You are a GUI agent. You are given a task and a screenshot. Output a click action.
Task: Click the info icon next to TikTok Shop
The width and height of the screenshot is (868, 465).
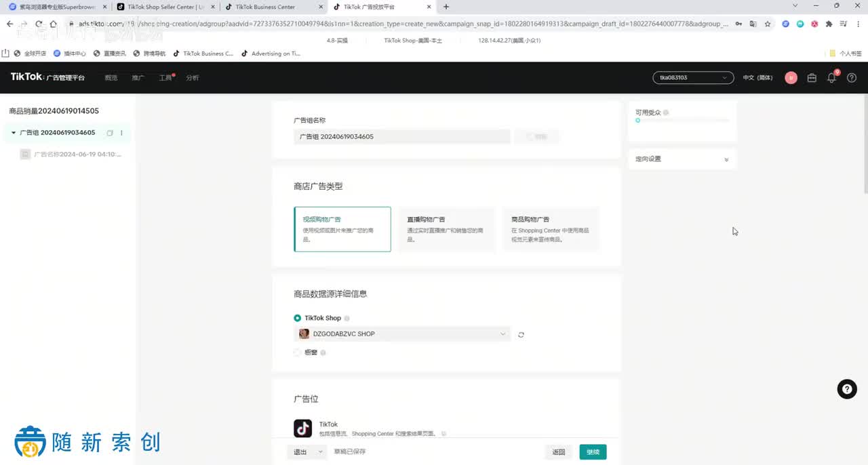[347, 318]
